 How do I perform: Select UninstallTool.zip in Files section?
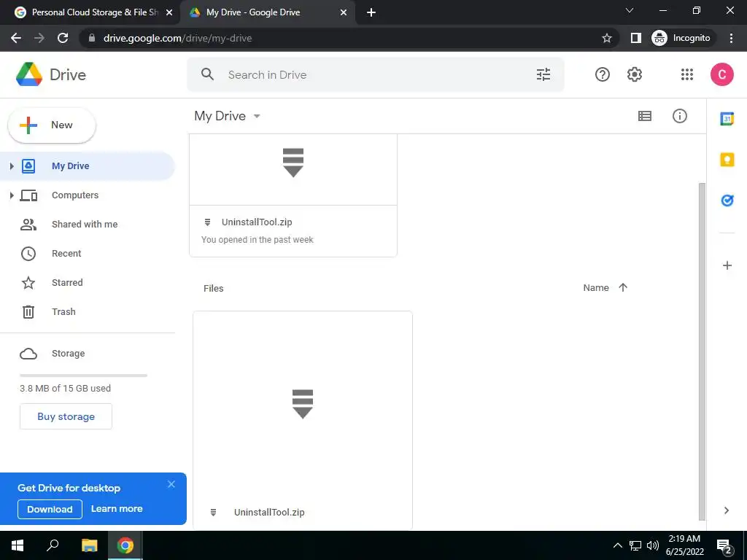coord(303,420)
